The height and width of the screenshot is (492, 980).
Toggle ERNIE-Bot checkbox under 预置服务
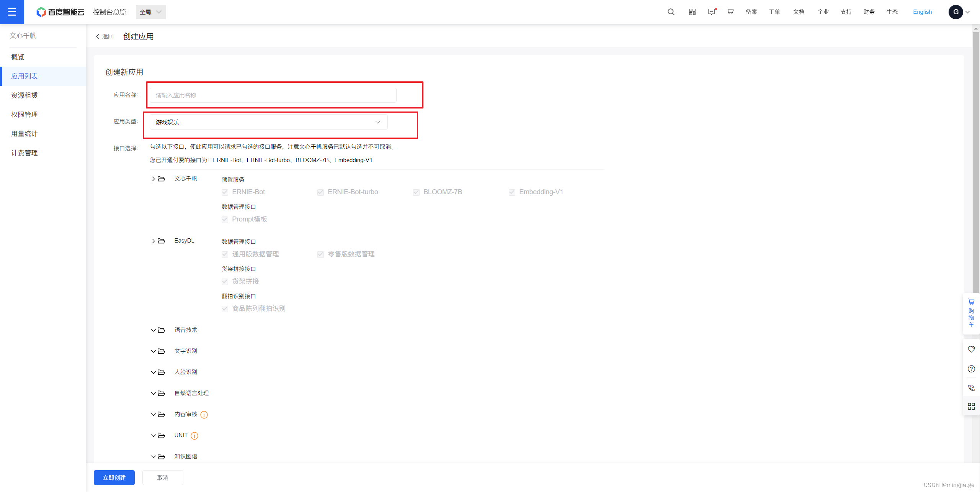225,192
